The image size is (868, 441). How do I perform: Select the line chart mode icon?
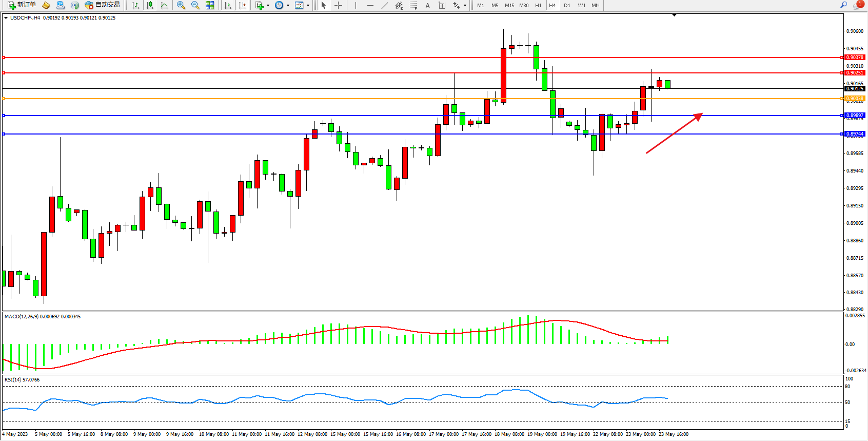coord(164,5)
